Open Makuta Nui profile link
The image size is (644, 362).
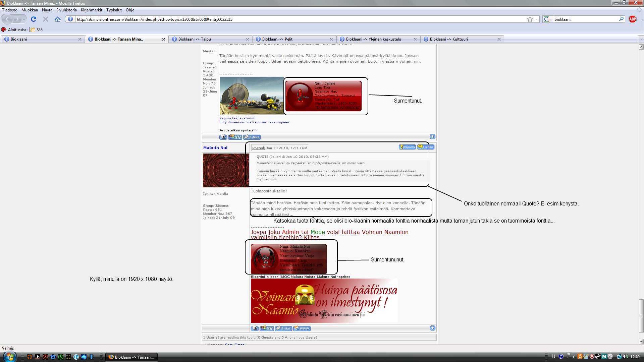click(215, 148)
